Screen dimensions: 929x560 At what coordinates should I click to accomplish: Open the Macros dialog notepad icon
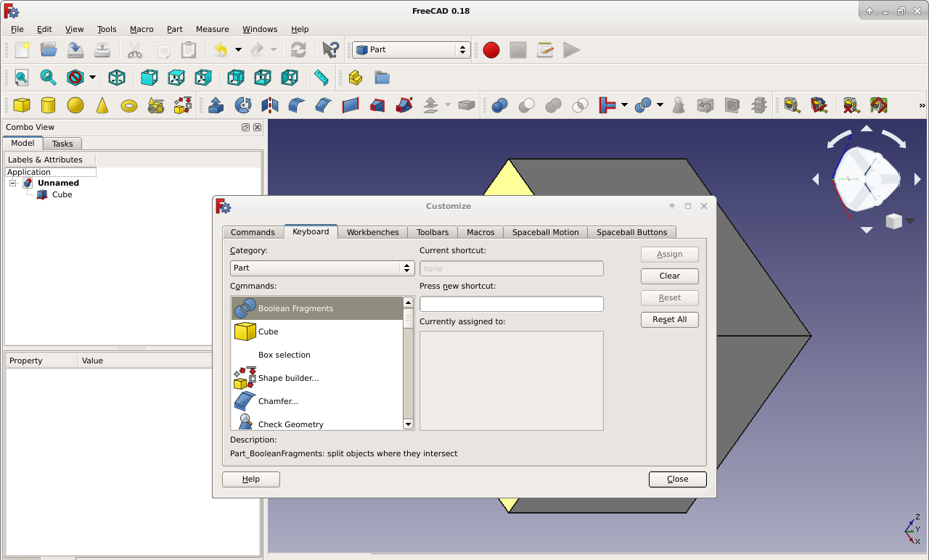pos(545,50)
